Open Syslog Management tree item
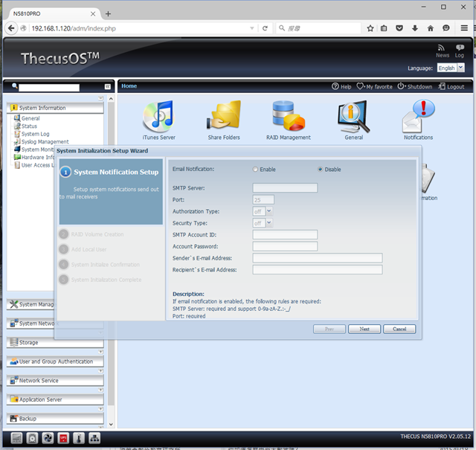Viewport: 476px width, 450px height. pos(45,142)
